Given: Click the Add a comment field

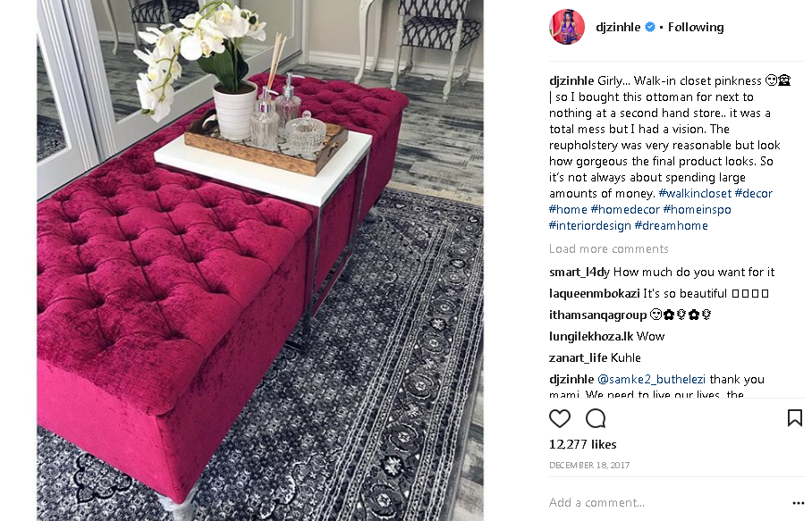Looking at the screenshot, I should (668, 502).
